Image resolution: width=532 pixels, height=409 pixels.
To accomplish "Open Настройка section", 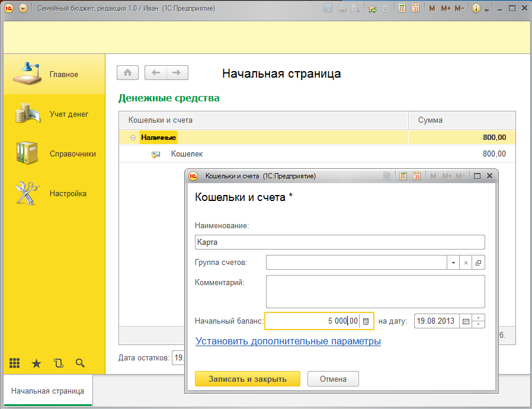I will click(x=55, y=193).
